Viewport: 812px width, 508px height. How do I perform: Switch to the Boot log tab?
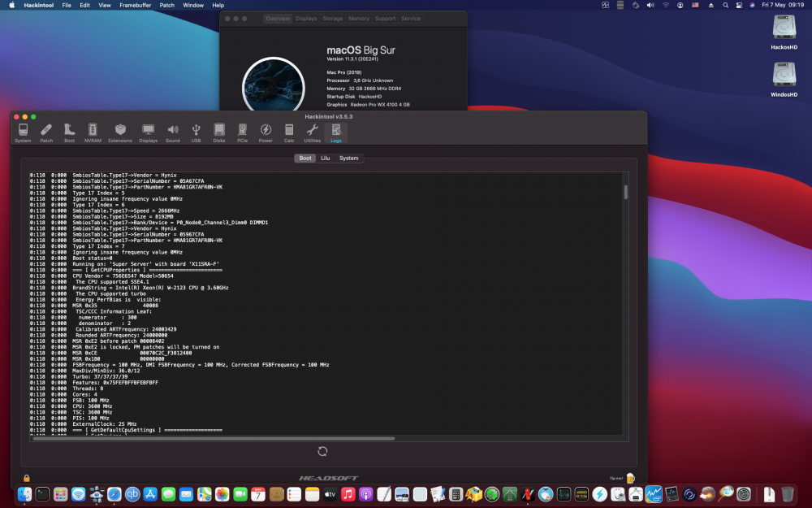click(x=305, y=158)
